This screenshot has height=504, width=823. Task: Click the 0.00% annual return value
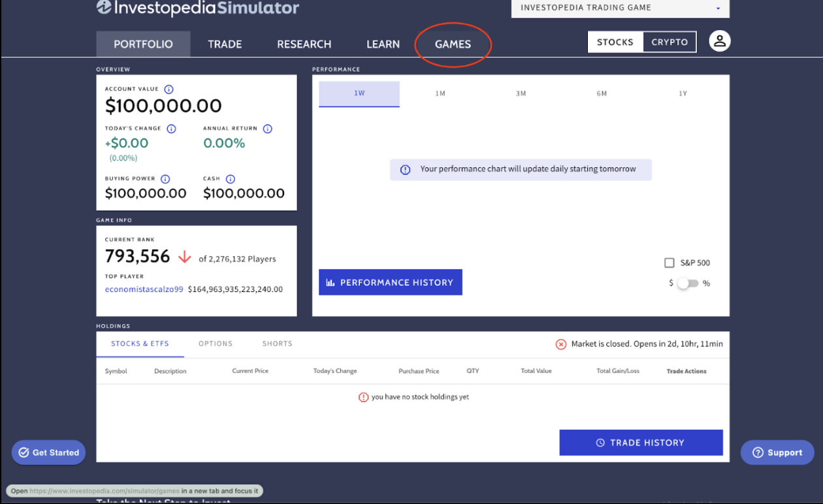(224, 143)
